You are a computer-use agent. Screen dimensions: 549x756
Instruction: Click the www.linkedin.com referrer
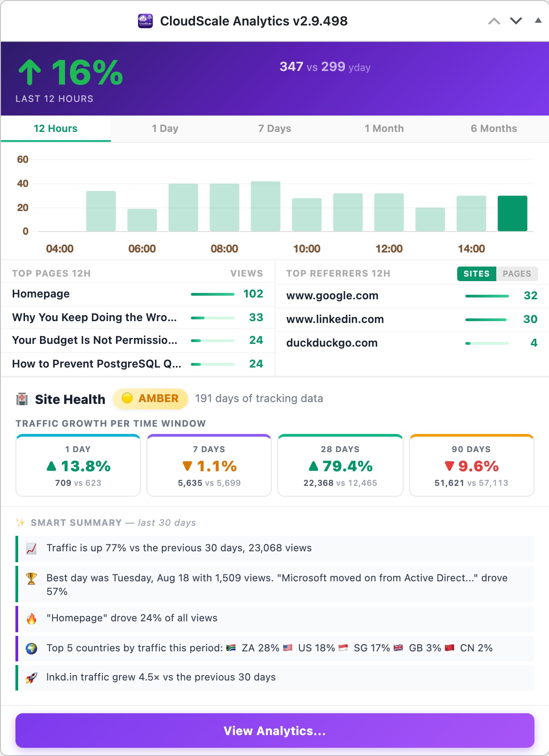coord(335,319)
